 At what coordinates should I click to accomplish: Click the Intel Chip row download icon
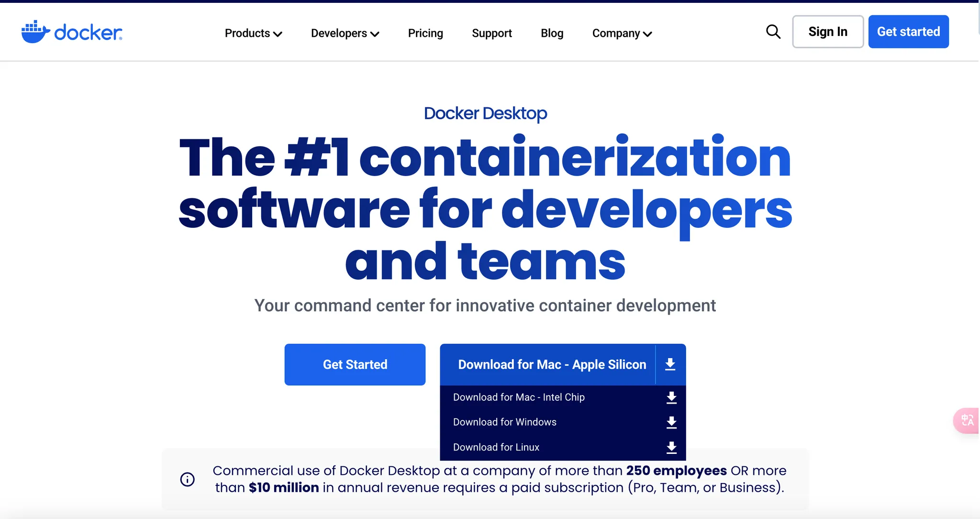[x=671, y=397]
